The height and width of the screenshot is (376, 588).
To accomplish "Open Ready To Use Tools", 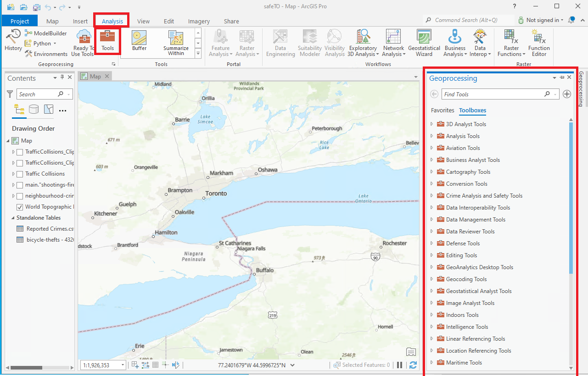I will pyautogui.click(x=84, y=43).
